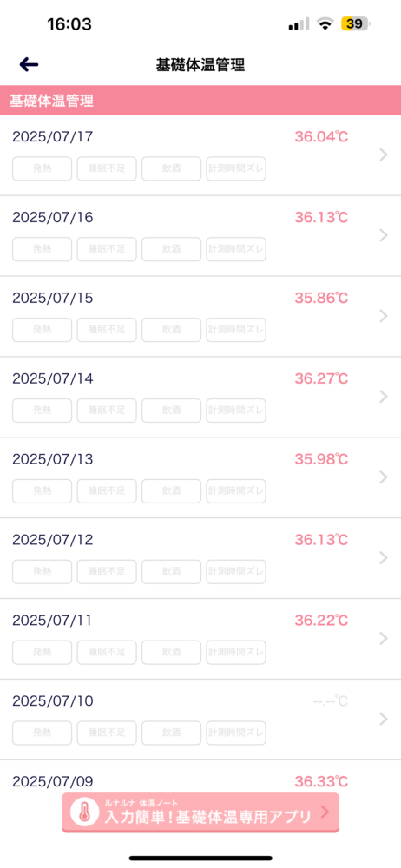Tap the empty --.--℃ temperature for 2025/07/10
Screen dimensions: 401x868
(330, 701)
